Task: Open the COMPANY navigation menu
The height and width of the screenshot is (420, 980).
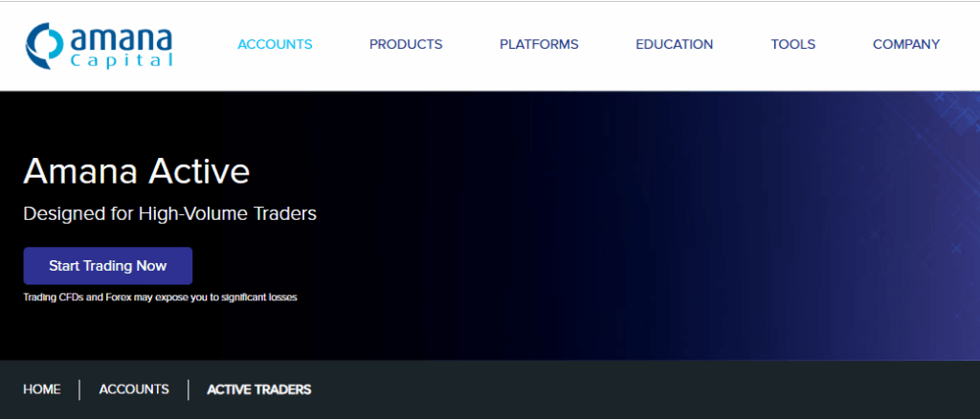Action: point(906,44)
